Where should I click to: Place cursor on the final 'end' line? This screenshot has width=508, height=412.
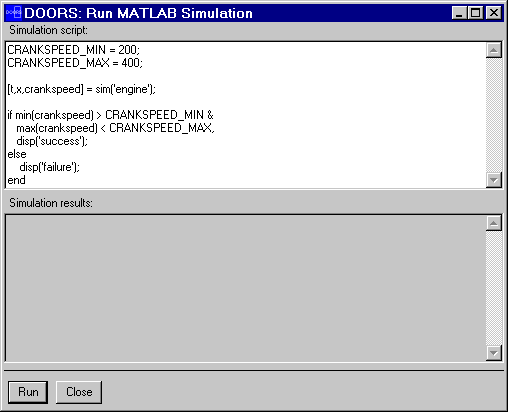point(16,180)
